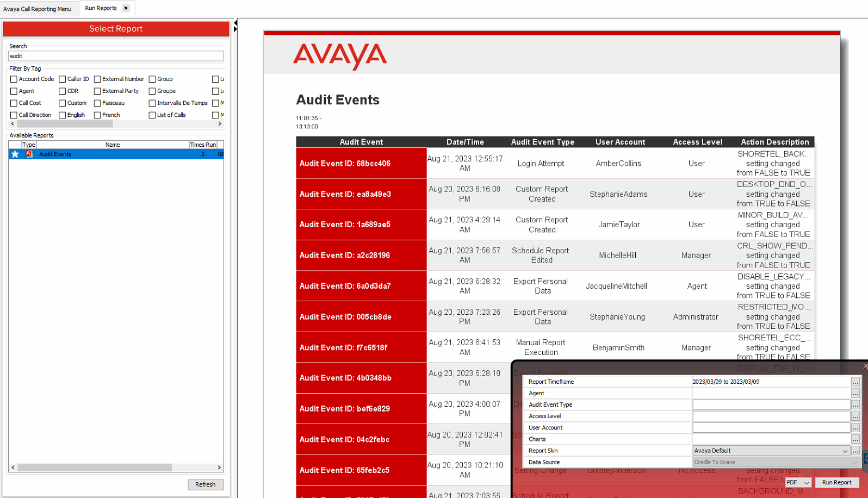Click Audit Event ID: 65feb2c5 cell
This screenshot has width=868, height=498.
coord(361,470)
